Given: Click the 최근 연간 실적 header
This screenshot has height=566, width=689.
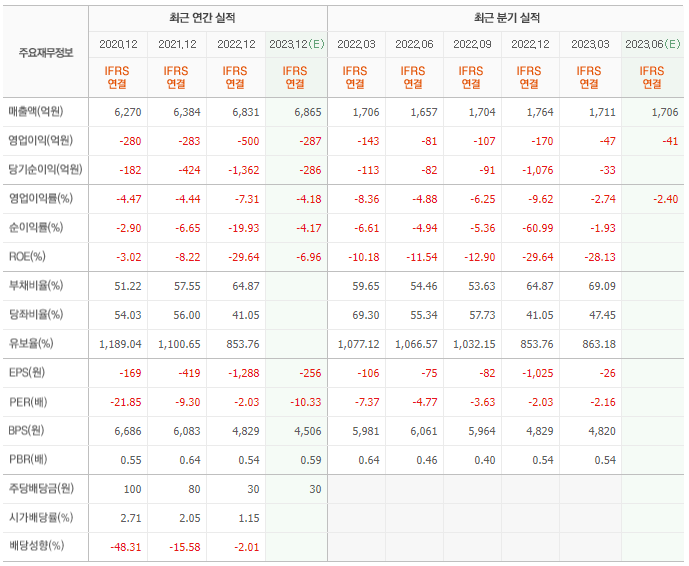Looking at the screenshot, I should coord(202,18).
